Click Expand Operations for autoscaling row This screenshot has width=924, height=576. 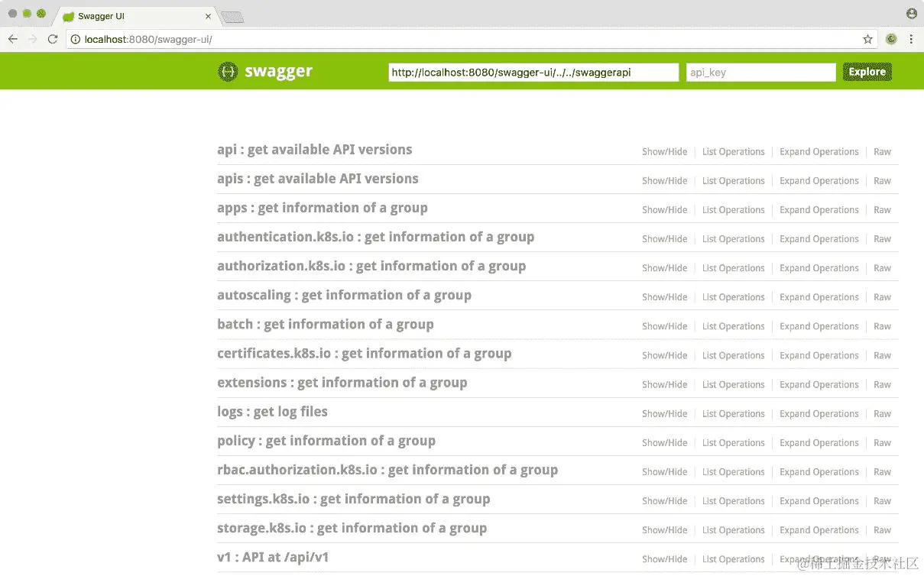point(819,297)
